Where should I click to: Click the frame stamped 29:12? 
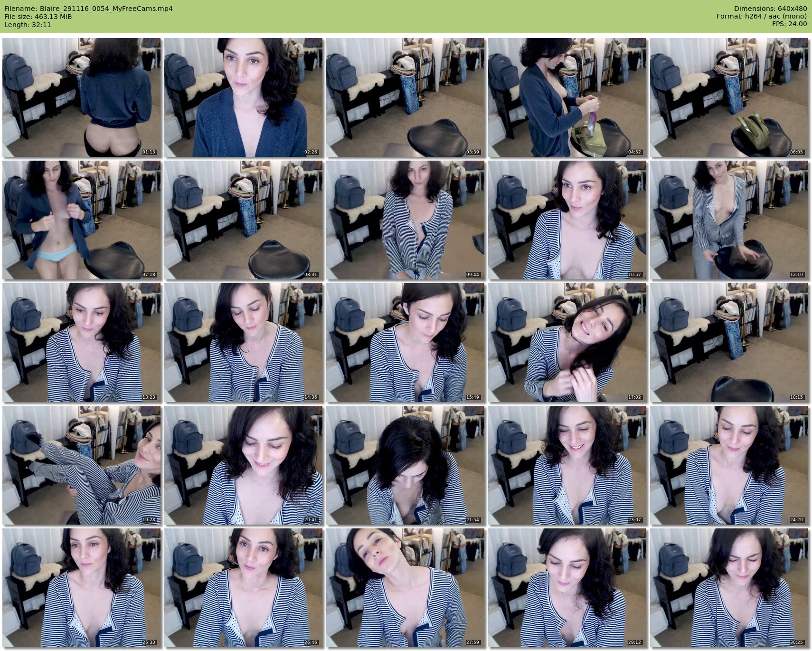[567, 588]
